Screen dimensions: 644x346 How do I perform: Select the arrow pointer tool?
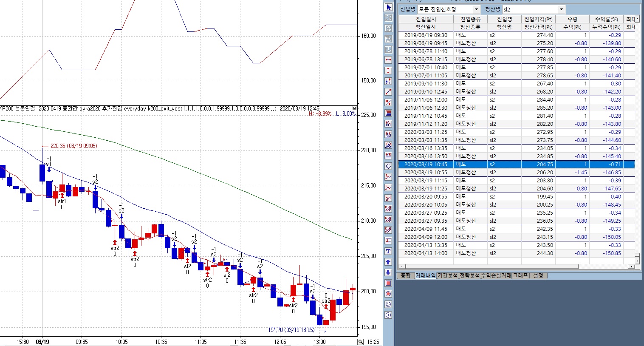click(388, 7)
